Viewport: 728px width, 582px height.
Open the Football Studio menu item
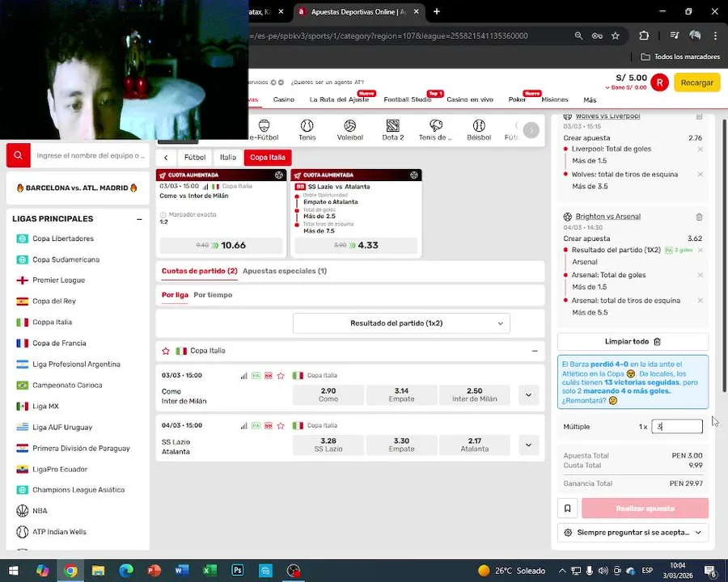pyautogui.click(x=407, y=99)
